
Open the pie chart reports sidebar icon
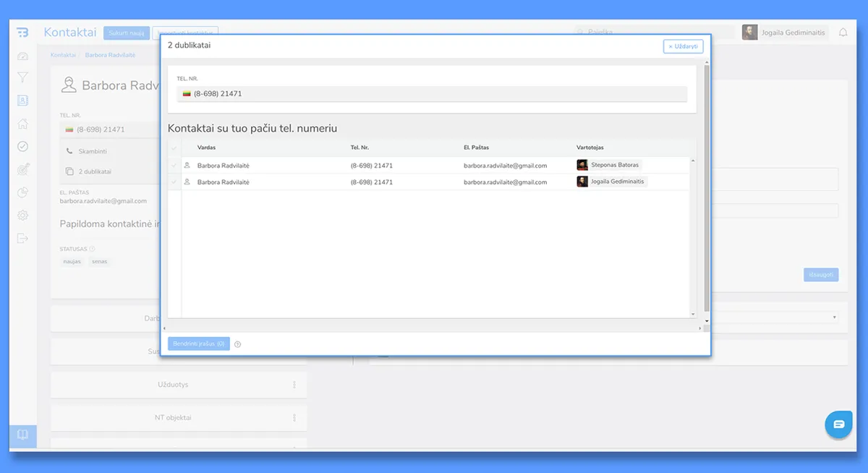(22, 192)
